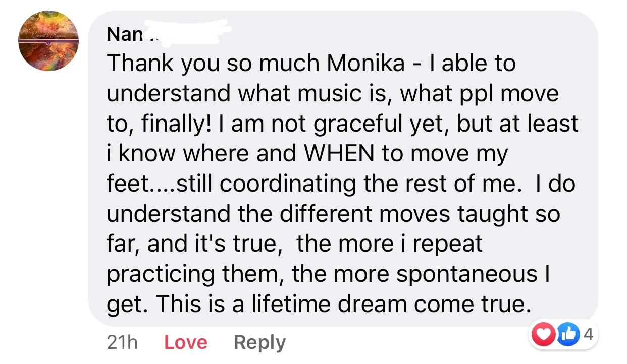Click the first line starting 'Thank you so much'
The height and width of the screenshot is (364, 627).
pos(311,64)
